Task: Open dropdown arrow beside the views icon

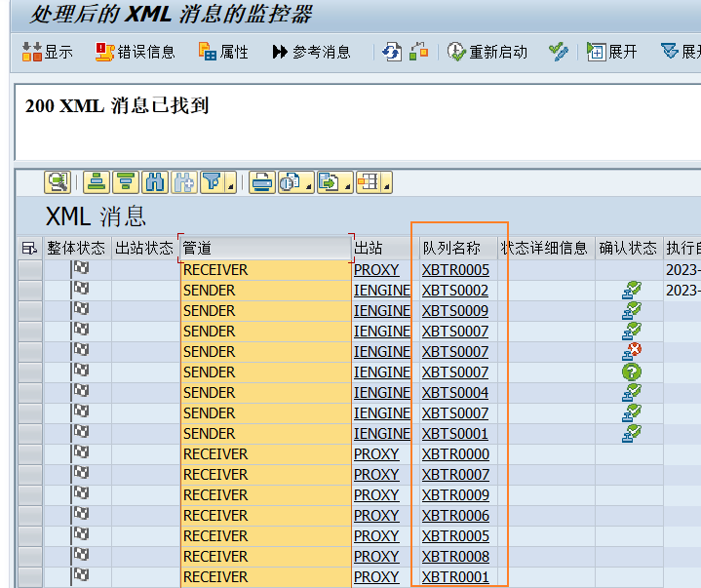Action: (x=308, y=183)
